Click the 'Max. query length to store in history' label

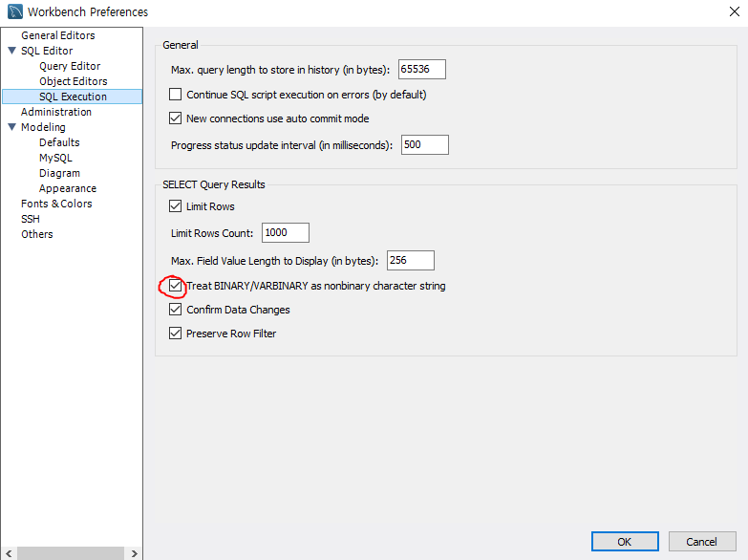click(x=280, y=70)
